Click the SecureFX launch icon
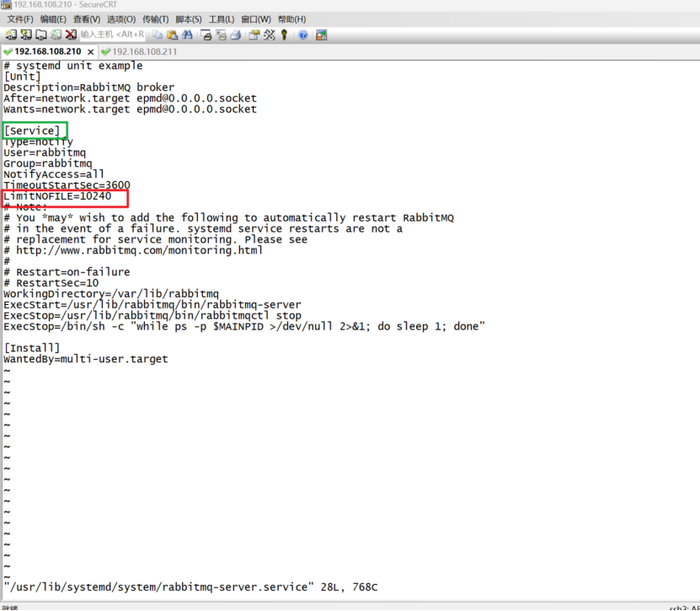The width and height of the screenshot is (700, 611). (322, 35)
